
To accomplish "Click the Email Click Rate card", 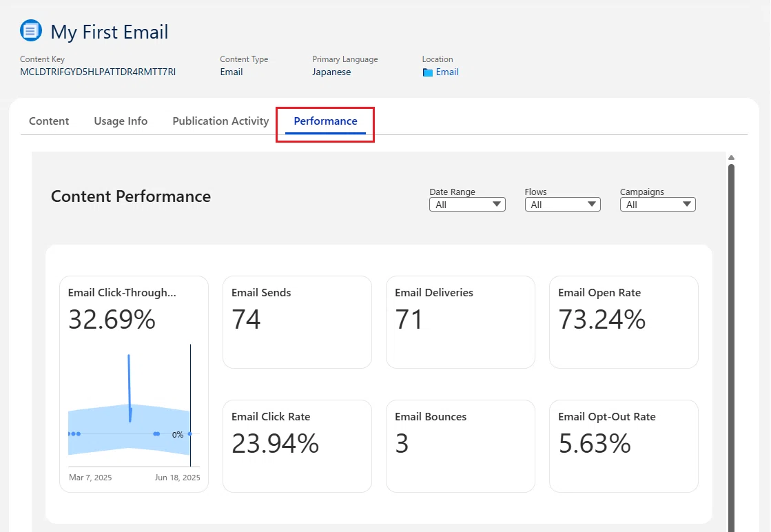I will click(x=297, y=446).
